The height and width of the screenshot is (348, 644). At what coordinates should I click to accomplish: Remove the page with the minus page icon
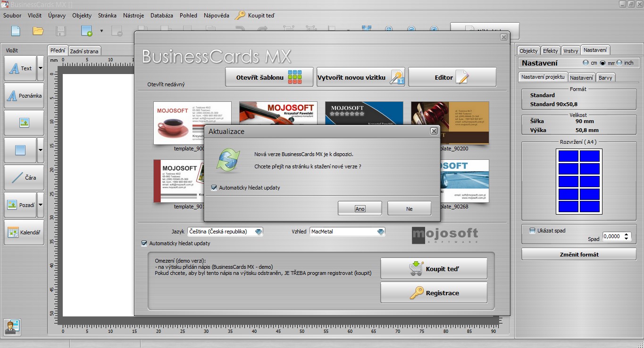click(117, 31)
